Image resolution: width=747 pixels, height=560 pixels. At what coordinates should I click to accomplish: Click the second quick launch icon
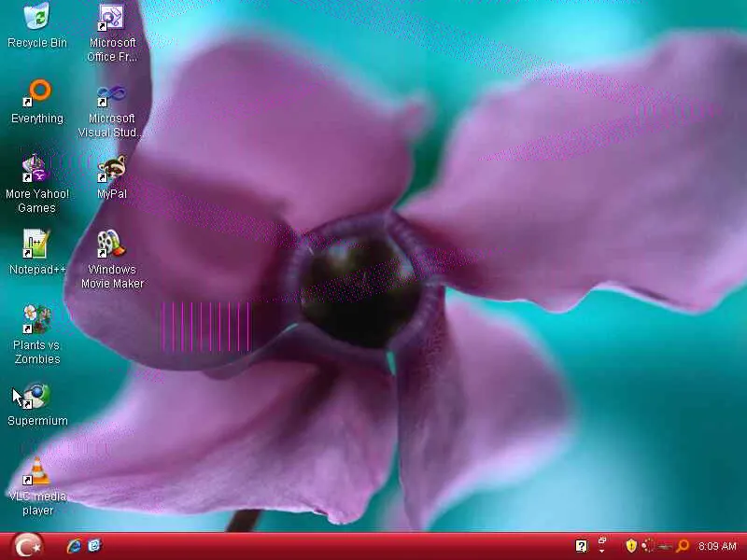click(x=95, y=545)
